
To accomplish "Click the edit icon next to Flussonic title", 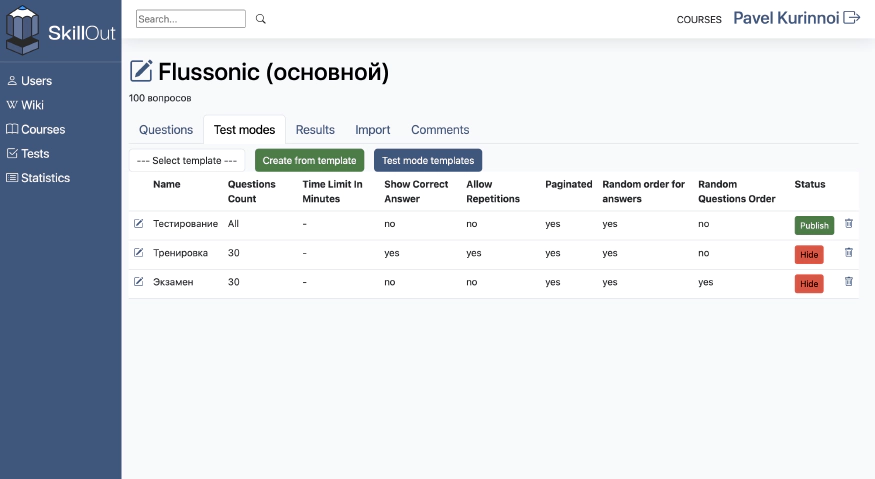I will (142, 71).
